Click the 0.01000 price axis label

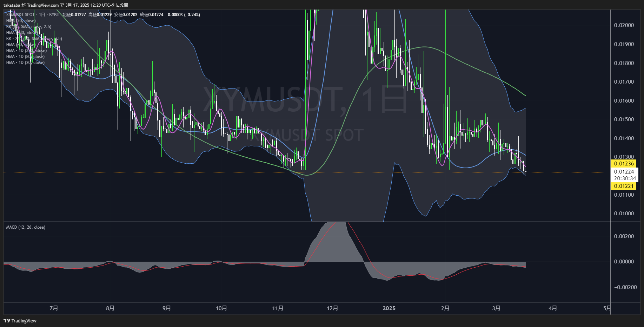[x=624, y=214]
